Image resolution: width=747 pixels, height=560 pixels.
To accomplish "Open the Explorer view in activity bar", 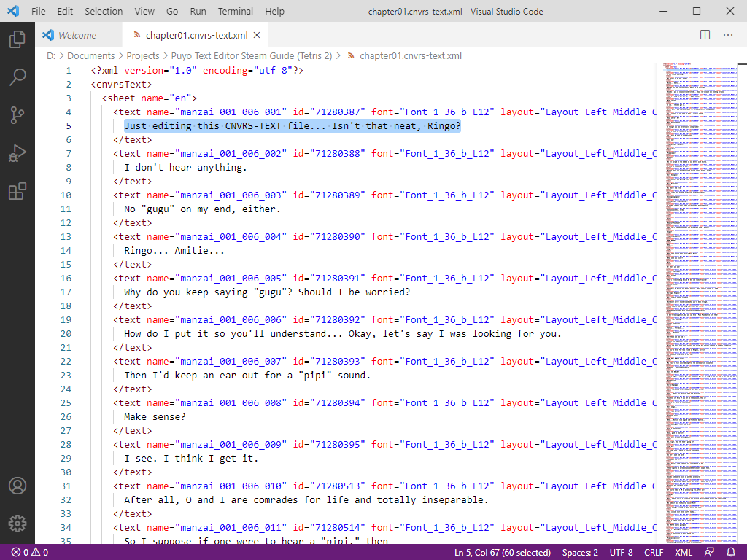I will pyautogui.click(x=18, y=39).
